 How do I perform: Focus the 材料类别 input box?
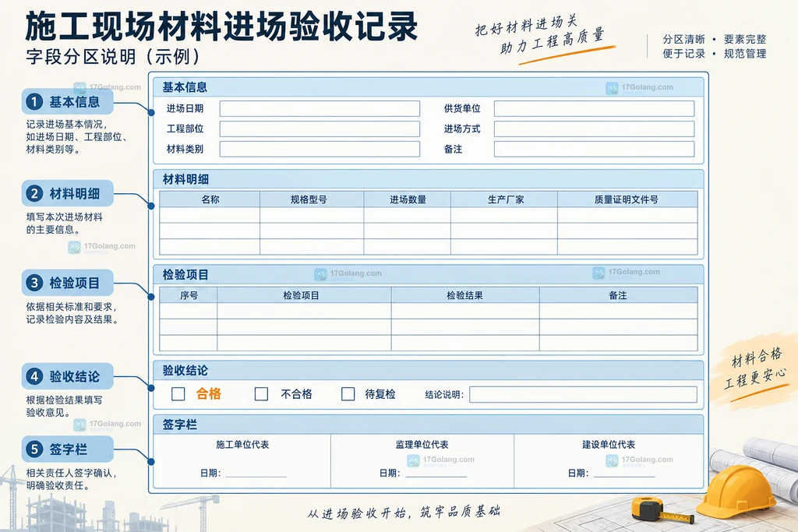320,149
